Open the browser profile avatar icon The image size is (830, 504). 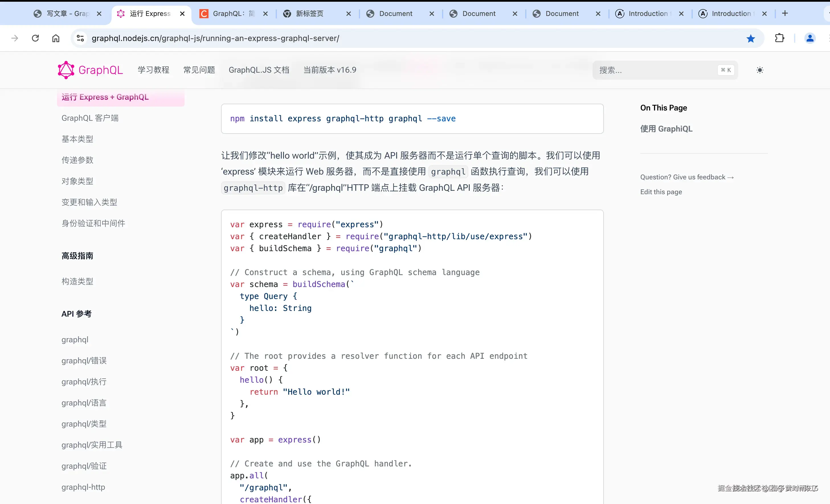coord(810,38)
